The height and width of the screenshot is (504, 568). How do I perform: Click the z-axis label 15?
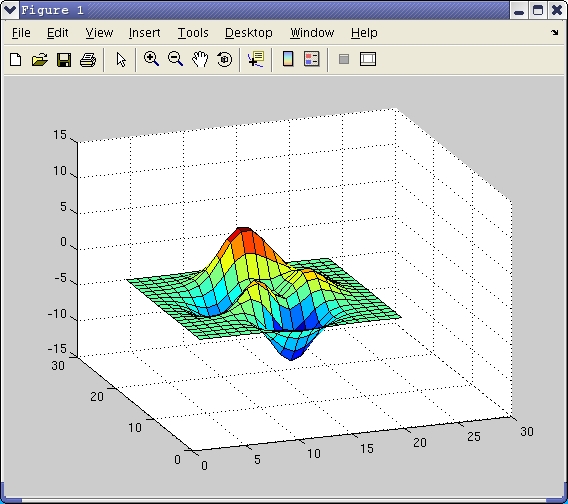coord(60,135)
